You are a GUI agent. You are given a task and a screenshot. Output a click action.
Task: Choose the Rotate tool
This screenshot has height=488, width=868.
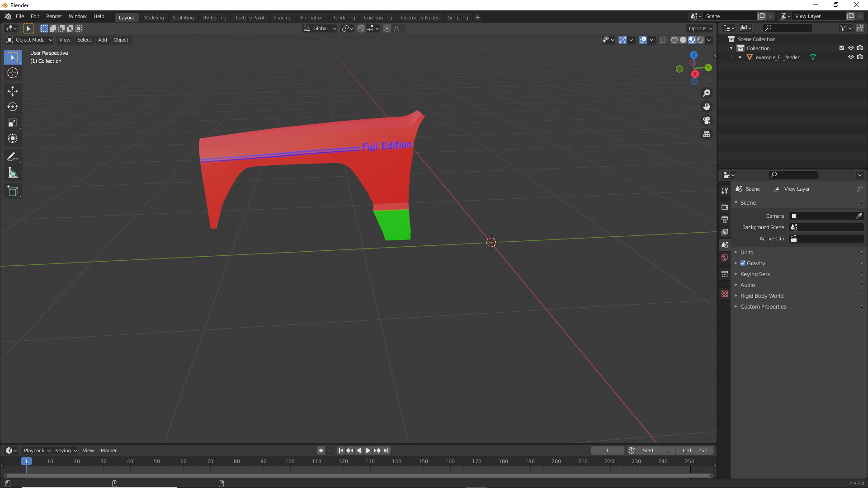pos(13,107)
